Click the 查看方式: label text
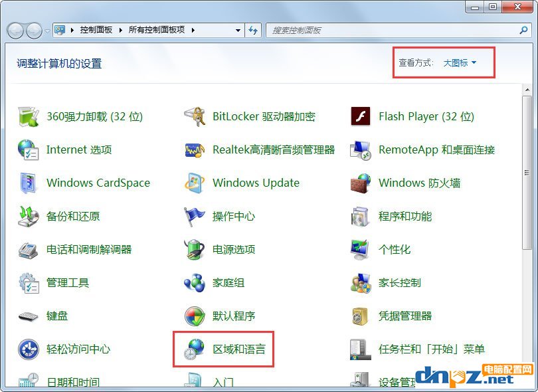Image resolution: width=538 pixels, height=392 pixels. [416, 63]
